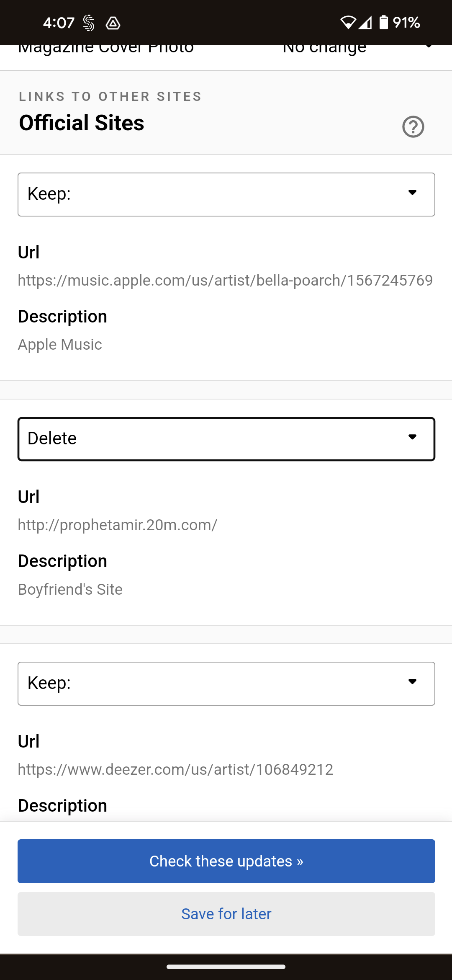
Task: Tap the Apple Music URL text
Action: (x=225, y=280)
